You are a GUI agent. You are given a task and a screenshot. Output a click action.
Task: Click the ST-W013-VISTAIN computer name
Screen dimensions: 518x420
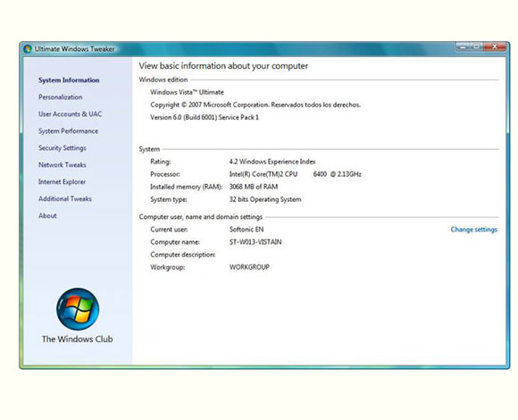255,242
